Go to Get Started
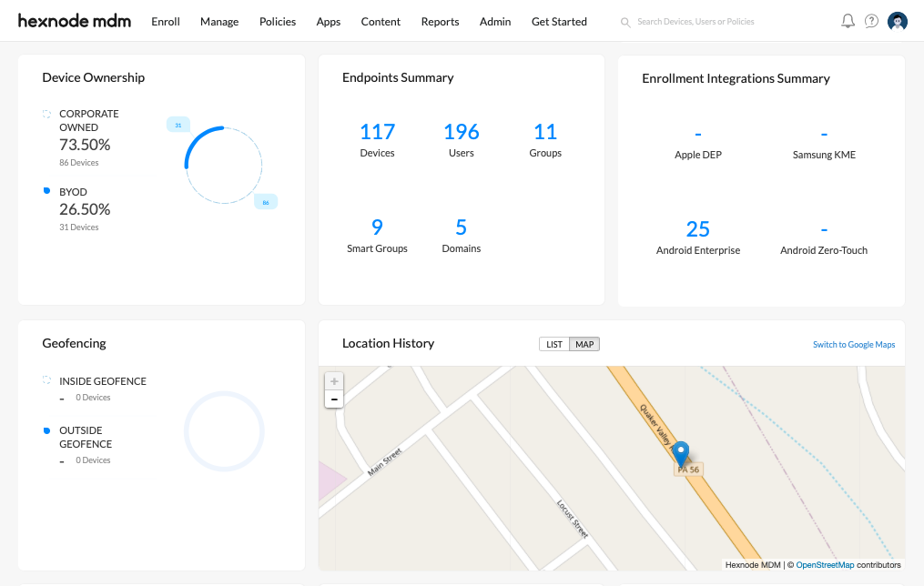Screen dimensions: 924x586 559,22
